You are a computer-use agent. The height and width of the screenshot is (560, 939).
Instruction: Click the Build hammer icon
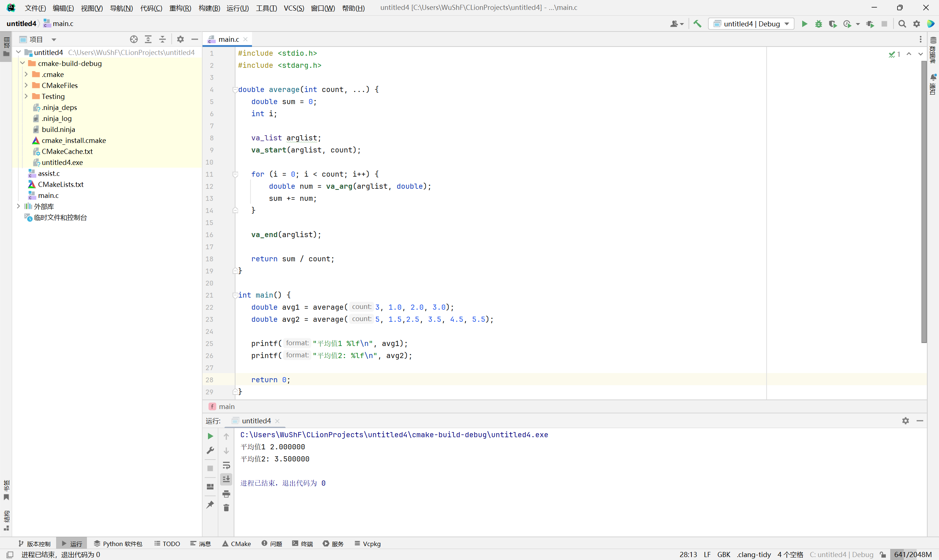pos(697,24)
